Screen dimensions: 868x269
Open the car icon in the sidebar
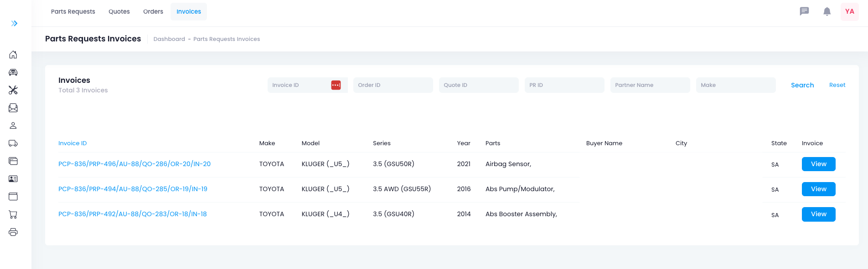click(13, 72)
